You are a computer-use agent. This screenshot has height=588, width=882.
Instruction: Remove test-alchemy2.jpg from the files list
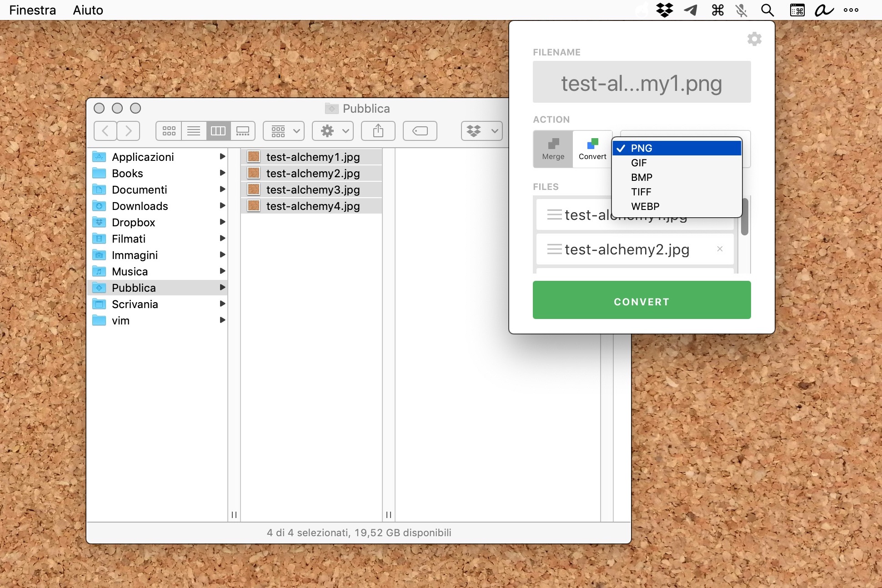(x=720, y=249)
